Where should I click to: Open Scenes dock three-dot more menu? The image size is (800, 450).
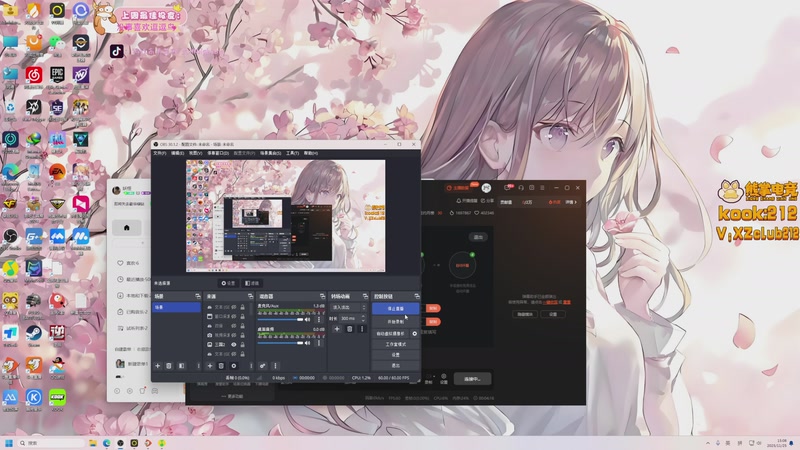(198, 366)
